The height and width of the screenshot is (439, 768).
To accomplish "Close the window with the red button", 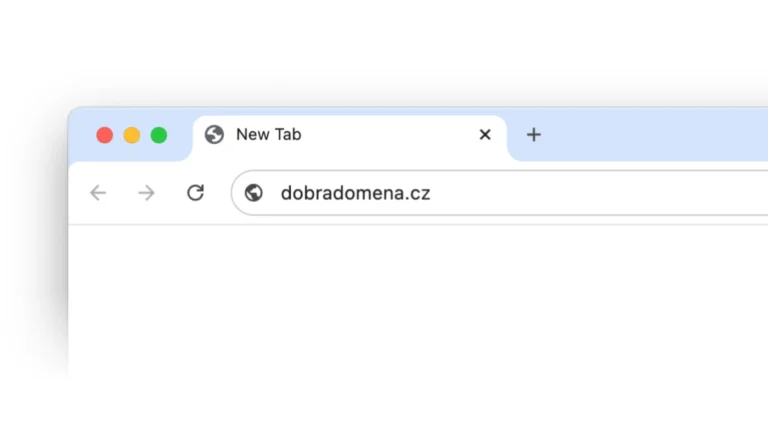I will tap(105, 135).
